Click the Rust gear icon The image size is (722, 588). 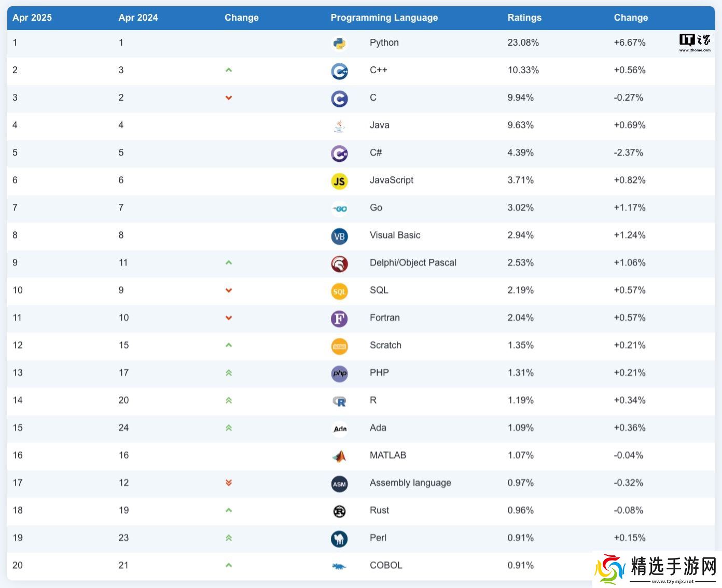[x=339, y=511]
